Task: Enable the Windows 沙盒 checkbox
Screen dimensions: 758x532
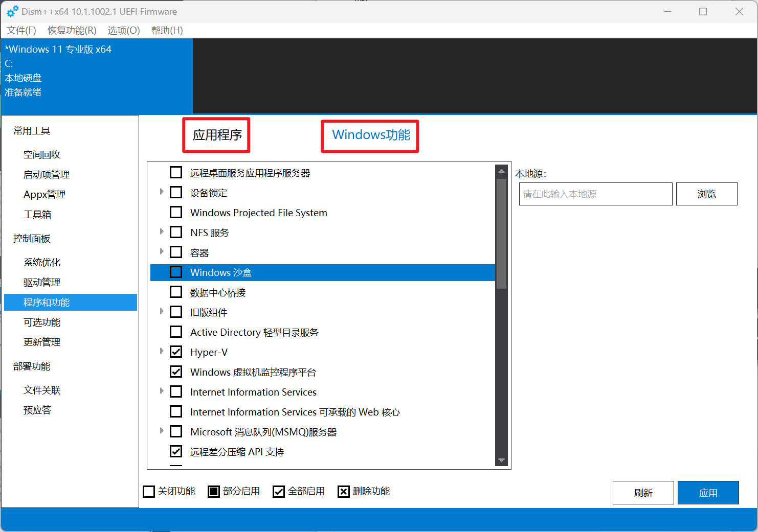Action: click(x=176, y=272)
